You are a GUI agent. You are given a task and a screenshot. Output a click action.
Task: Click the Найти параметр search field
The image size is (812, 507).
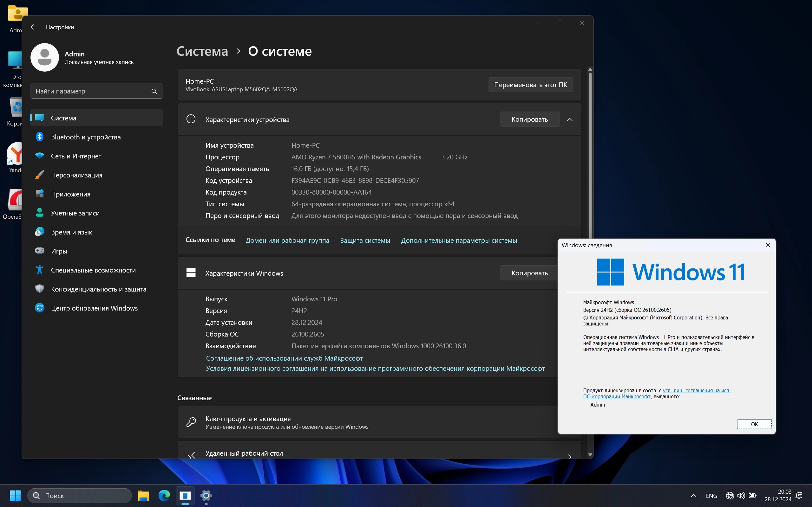91,91
